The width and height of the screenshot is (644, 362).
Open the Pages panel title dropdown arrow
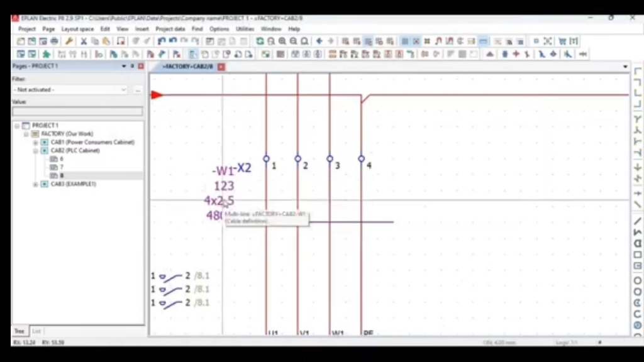point(124,66)
